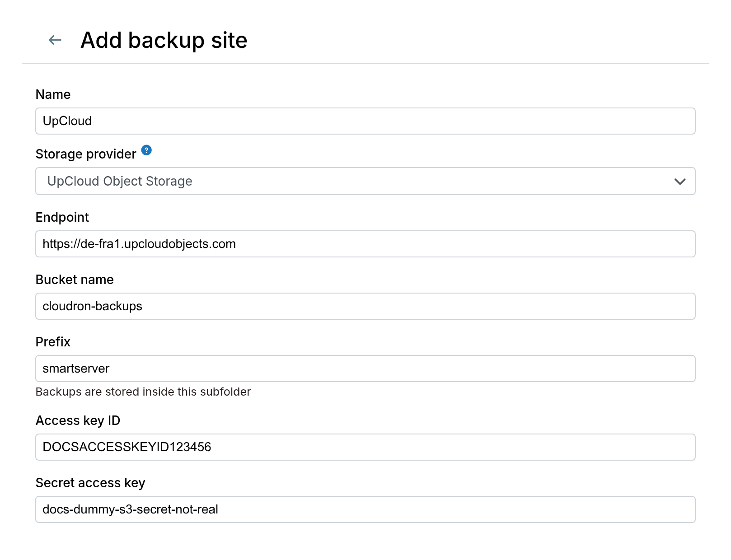
Task: Click the "Name" label
Action: [53, 94]
